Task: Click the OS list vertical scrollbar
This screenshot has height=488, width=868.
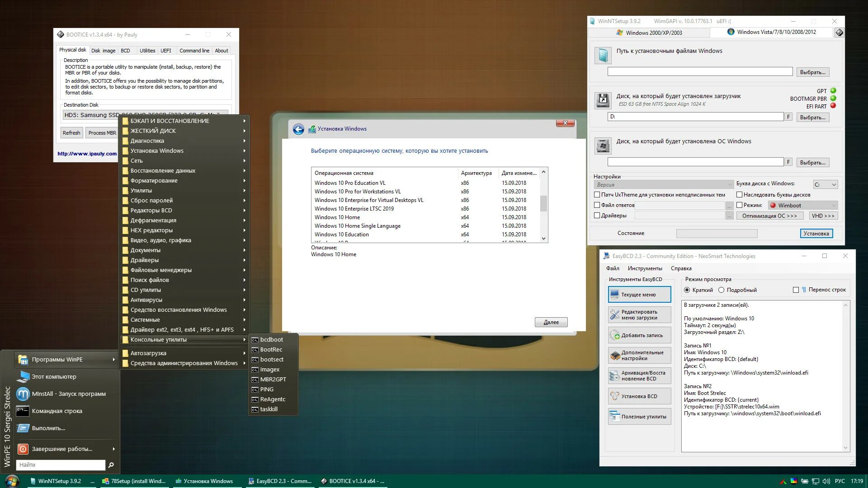Action: tap(543, 205)
